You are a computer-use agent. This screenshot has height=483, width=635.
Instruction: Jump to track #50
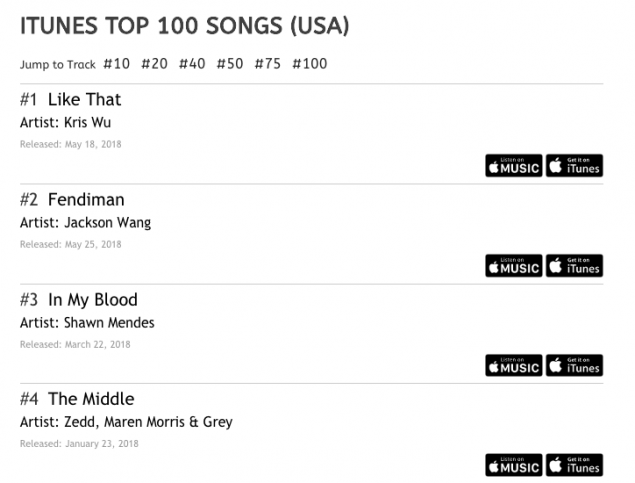tap(230, 64)
